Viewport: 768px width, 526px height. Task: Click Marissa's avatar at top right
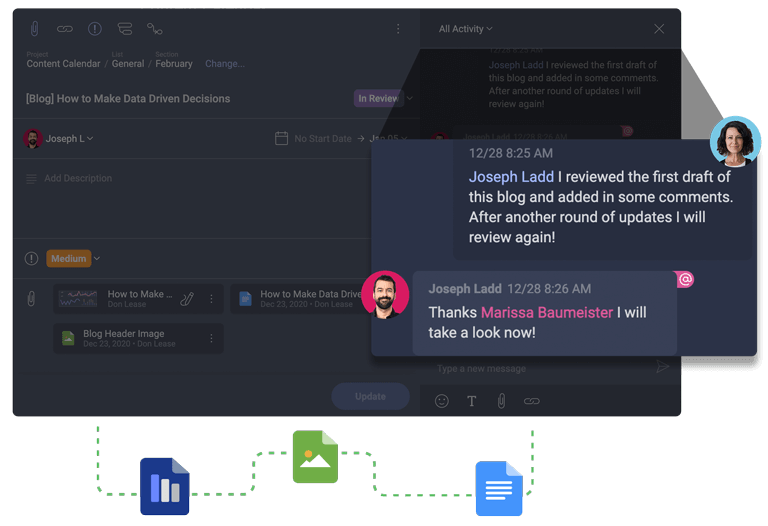(x=735, y=142)
